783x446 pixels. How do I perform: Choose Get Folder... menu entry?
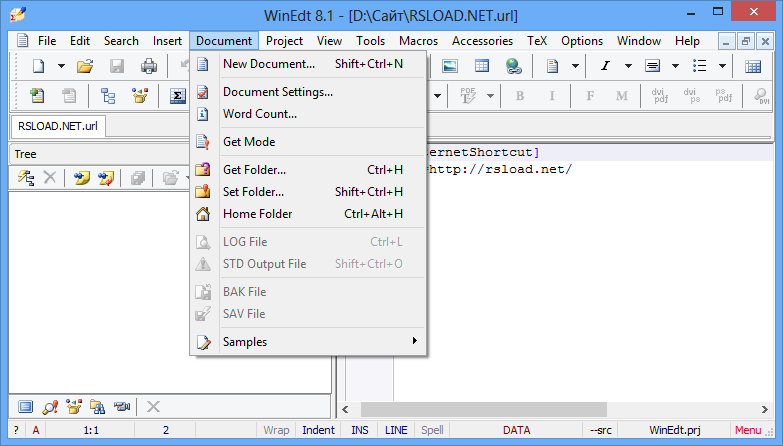point(309,170)
